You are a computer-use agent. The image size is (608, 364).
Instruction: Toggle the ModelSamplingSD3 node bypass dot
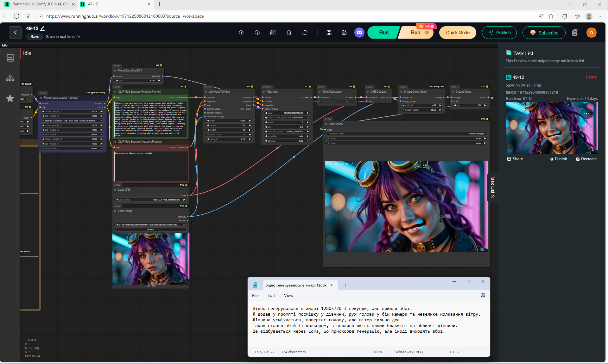115,71
